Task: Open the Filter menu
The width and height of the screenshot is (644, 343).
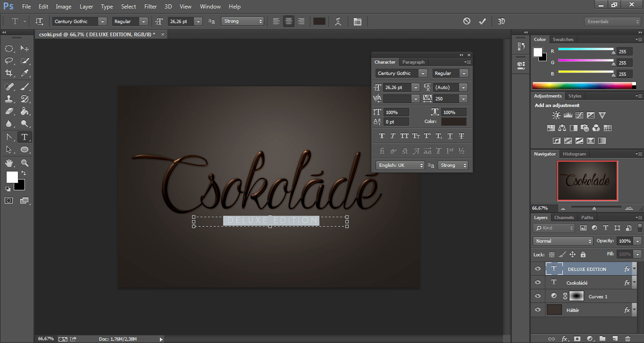Action: pos(151,7)
